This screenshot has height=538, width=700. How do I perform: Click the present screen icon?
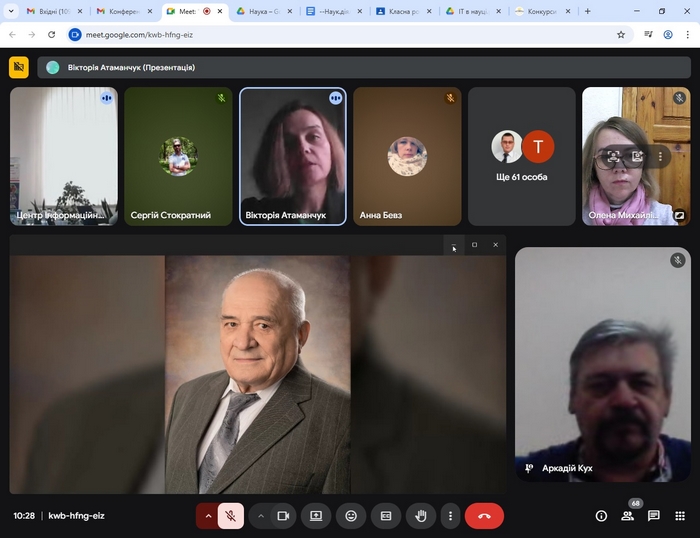pos(316,516)
